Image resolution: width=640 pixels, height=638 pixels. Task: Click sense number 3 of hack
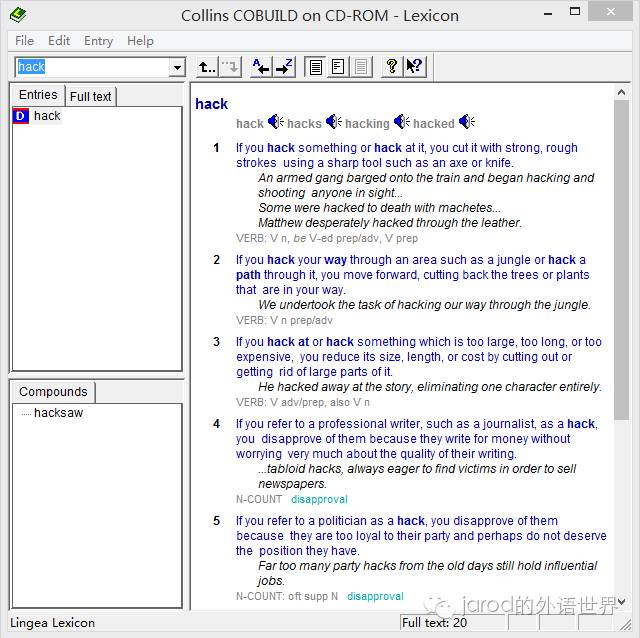[217, 342]
